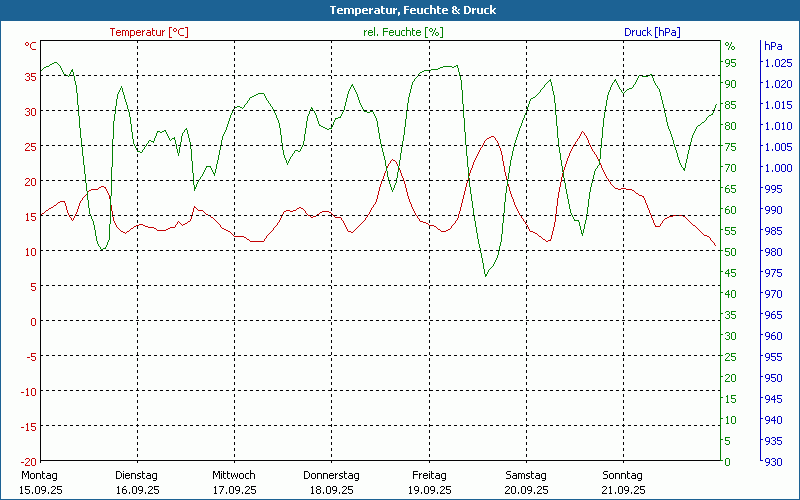Select the green rel. Feuchte [%] legend label
The height and width of the screenshot is (500, 800).
[403, 32]
